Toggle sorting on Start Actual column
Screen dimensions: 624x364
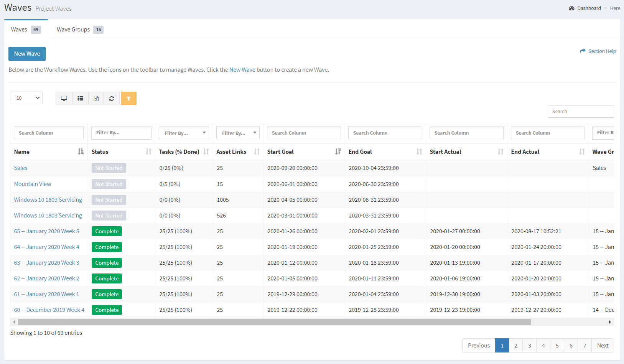(500, 152)
